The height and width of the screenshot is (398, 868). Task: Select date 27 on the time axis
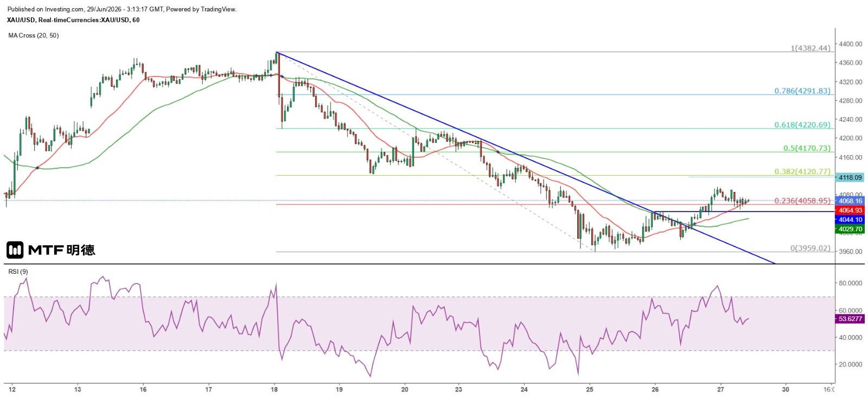pos(720,389)
